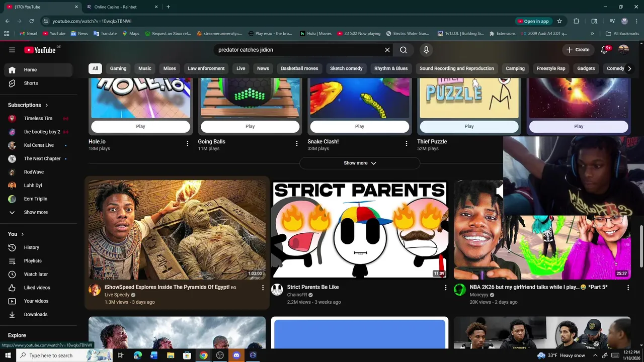Open a new browser tab
The image size is (644, 362).
pos(168,7)
